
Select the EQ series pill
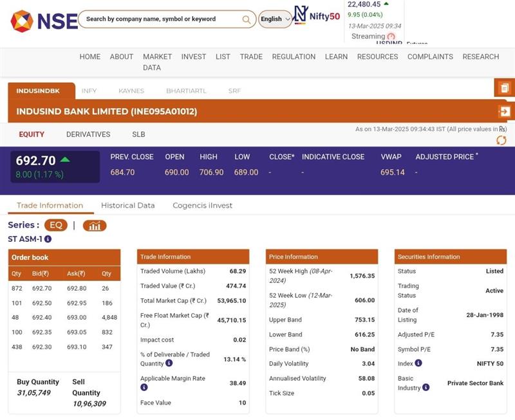tap(56, 226)
